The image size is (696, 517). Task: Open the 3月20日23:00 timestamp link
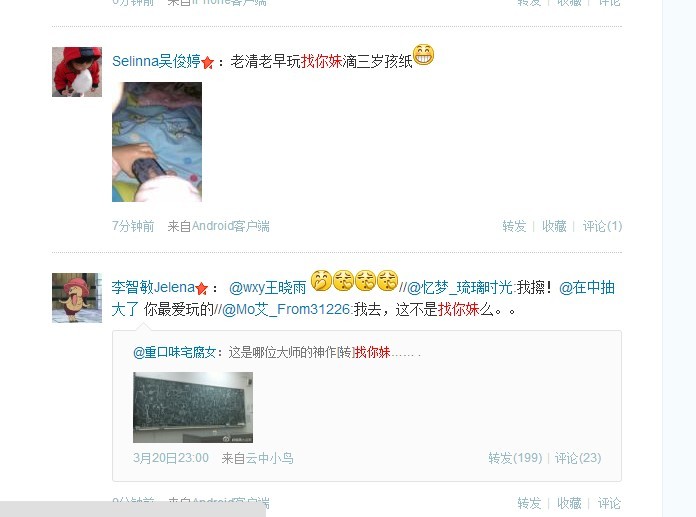coord(171,458)
